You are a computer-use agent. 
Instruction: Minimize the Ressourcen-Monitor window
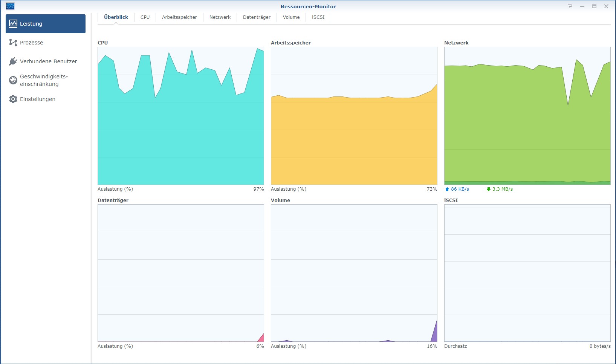click(582, 6)
